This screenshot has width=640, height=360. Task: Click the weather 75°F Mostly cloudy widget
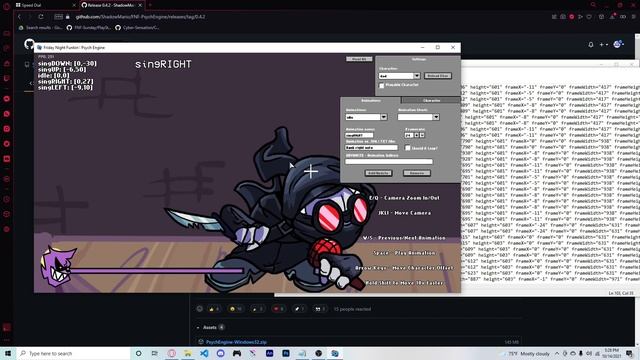pyautogui.click(x=526, y=353)
